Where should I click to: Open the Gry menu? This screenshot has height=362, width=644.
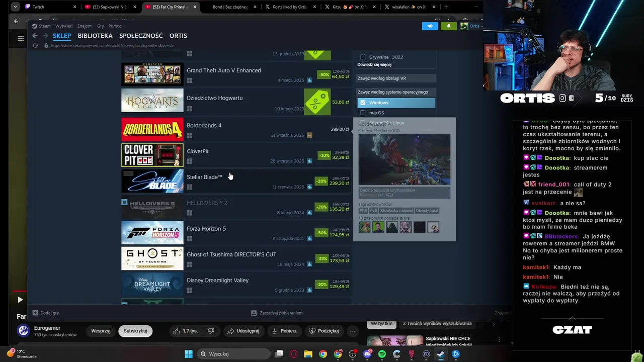101,26
